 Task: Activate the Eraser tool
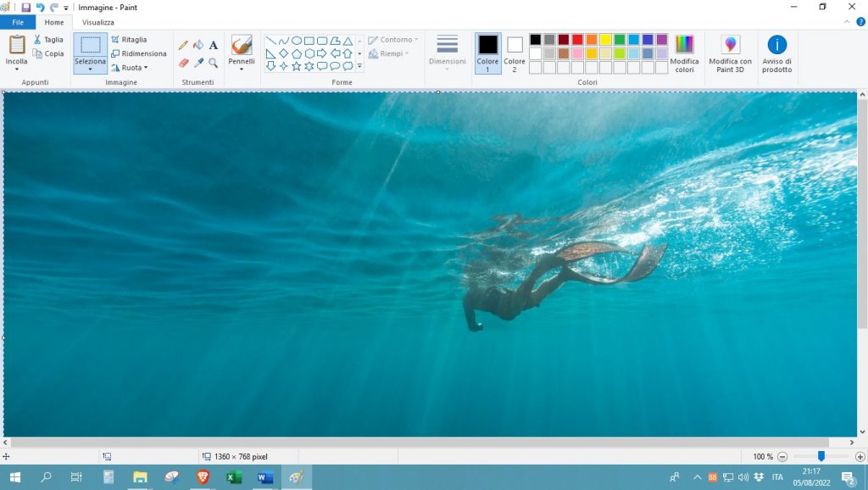click(x=183, y=63)
